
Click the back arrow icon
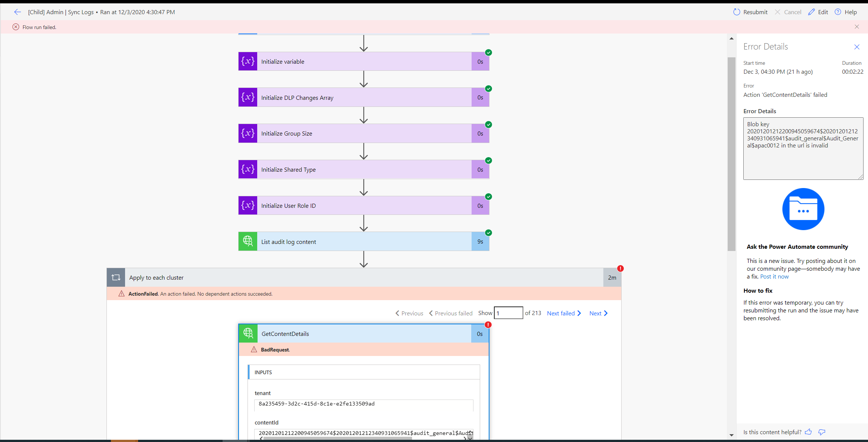[17, 12]
